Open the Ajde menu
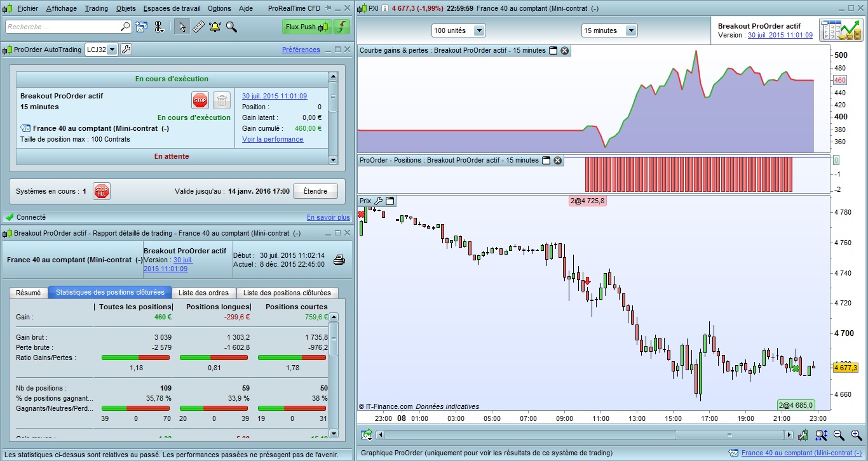This screenshot has height=461, width=868. point(246,9)
